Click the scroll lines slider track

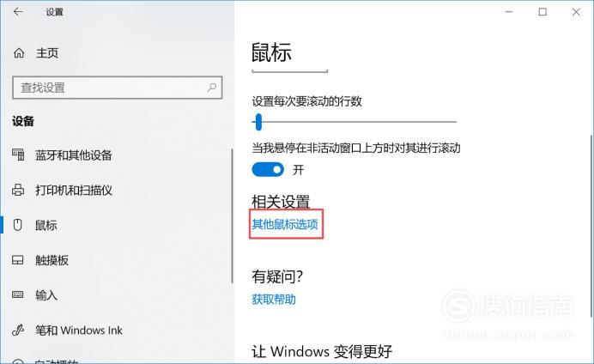point(355,122)
